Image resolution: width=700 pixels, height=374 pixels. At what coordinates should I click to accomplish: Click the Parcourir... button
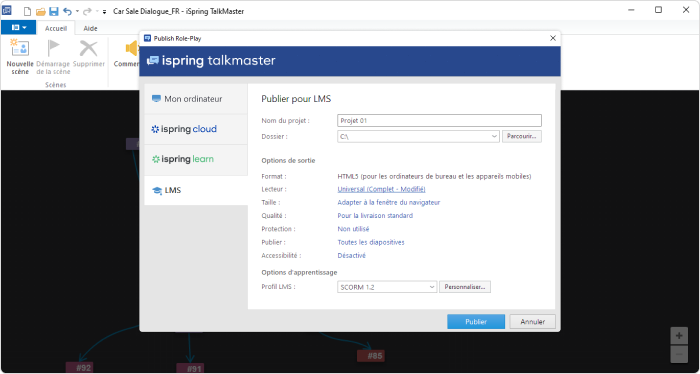522,137
